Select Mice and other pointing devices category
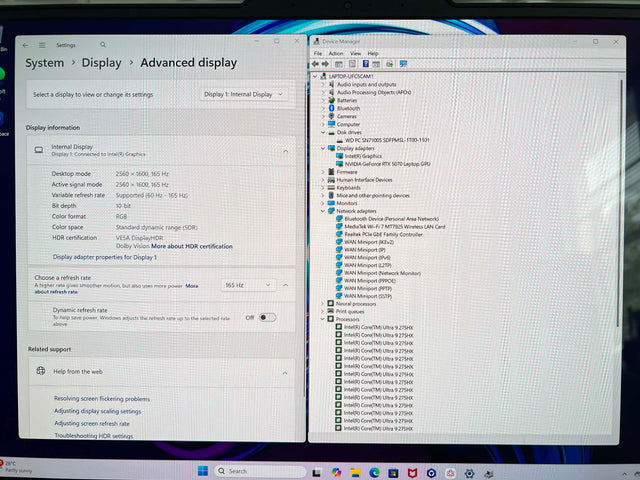 (x=373, y=196)
